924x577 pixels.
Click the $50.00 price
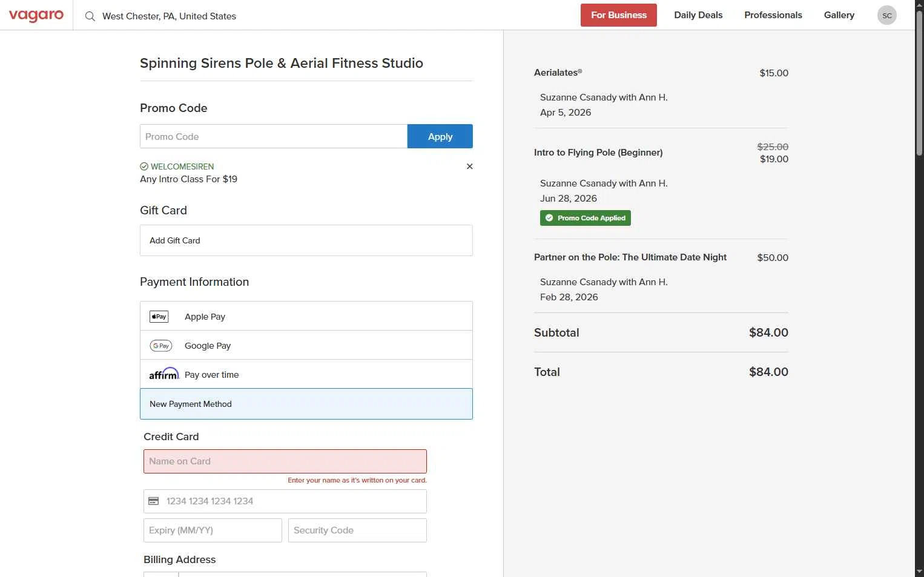click(773, 258)
